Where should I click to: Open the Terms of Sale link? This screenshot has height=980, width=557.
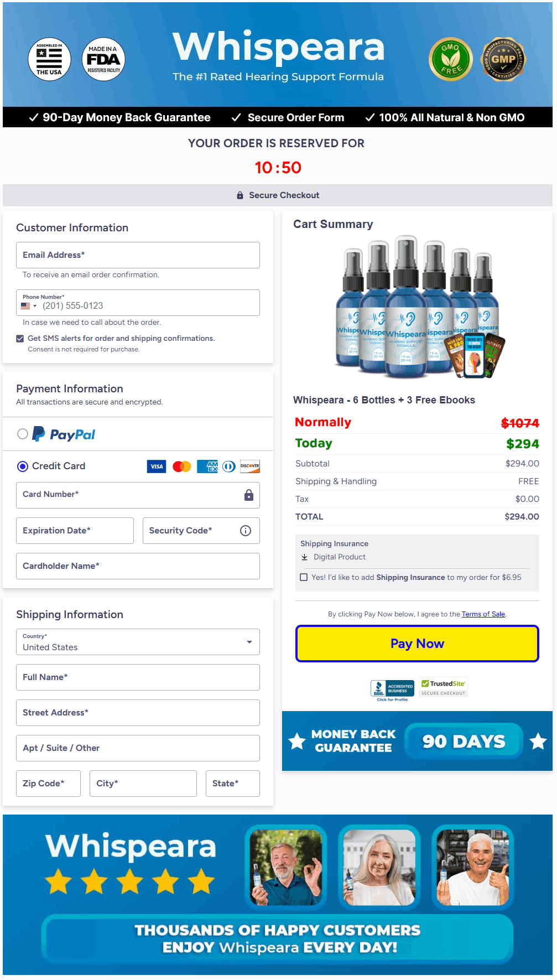coord(483,614)
